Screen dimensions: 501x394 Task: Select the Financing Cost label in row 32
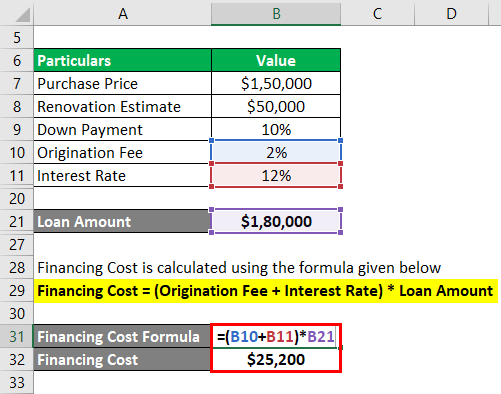click(122, 360)
